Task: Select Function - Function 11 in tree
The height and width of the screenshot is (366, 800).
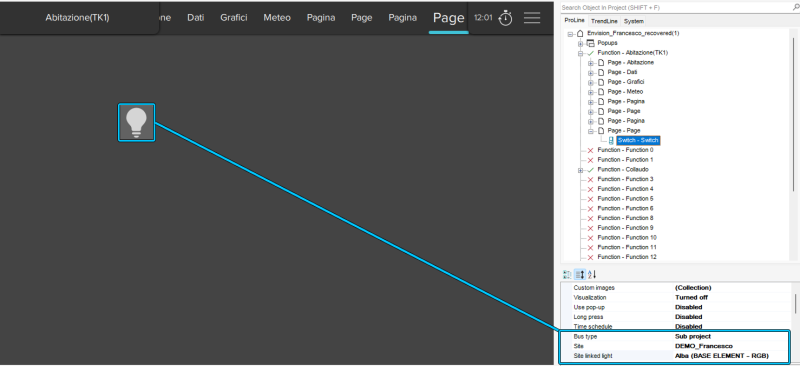Action: tap(627, 247)
